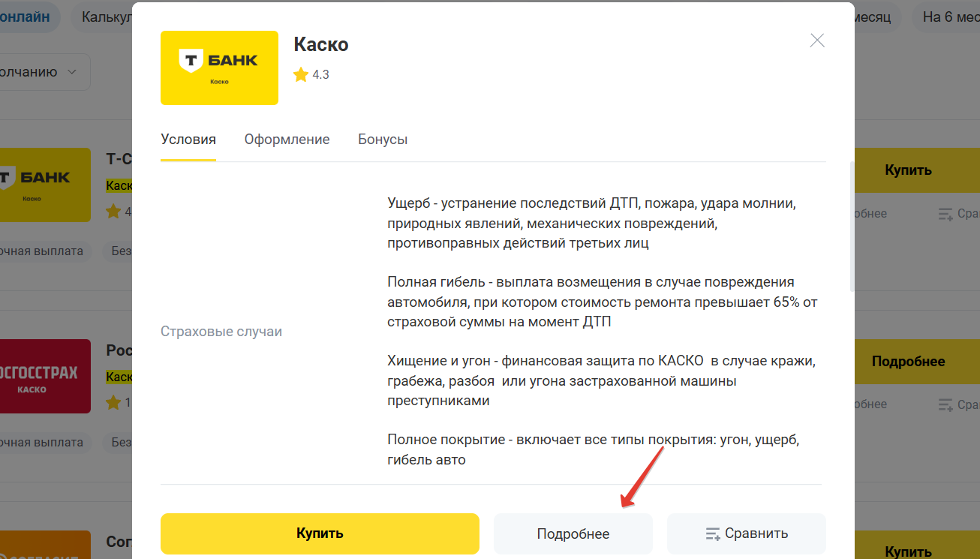Screen dimensions: 980x559
Task: Click compare icon on background T-Bank row
Action: 945,214
